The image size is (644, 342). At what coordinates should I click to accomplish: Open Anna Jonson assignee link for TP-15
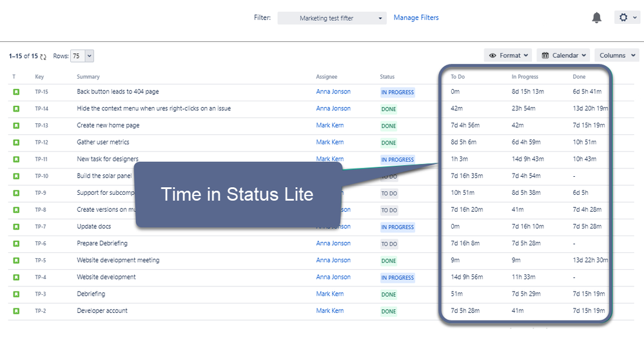click(333, 92)
